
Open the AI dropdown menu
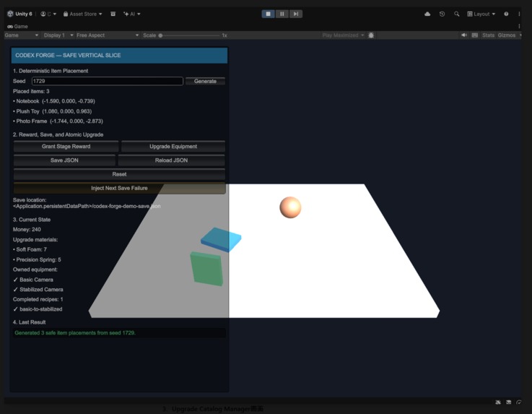tap(132, 14)
